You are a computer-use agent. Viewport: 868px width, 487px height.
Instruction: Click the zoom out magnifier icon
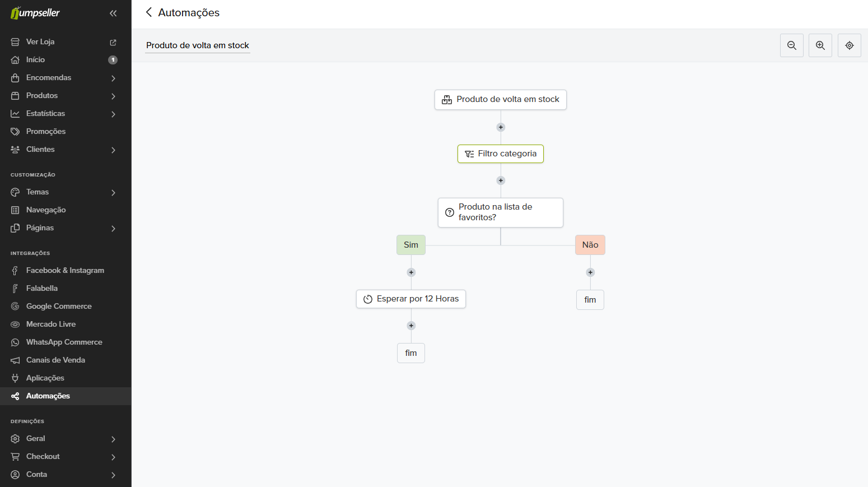pyautogui.click(x=791, y=45)
